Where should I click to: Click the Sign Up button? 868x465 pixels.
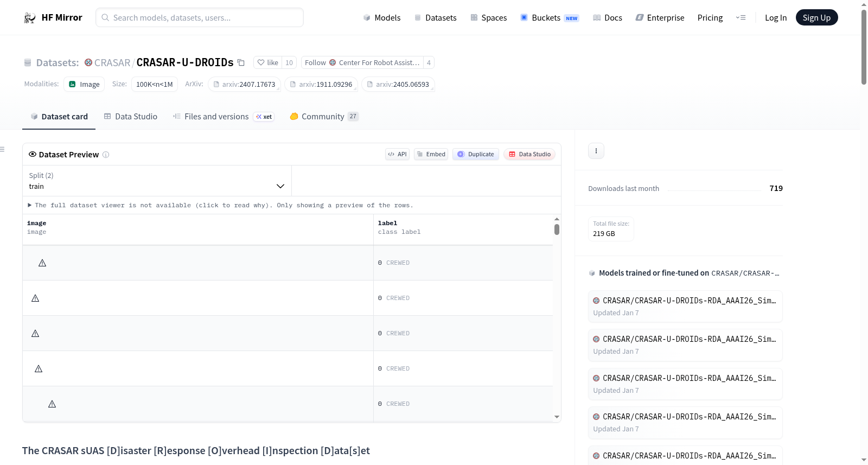point(816,18)
